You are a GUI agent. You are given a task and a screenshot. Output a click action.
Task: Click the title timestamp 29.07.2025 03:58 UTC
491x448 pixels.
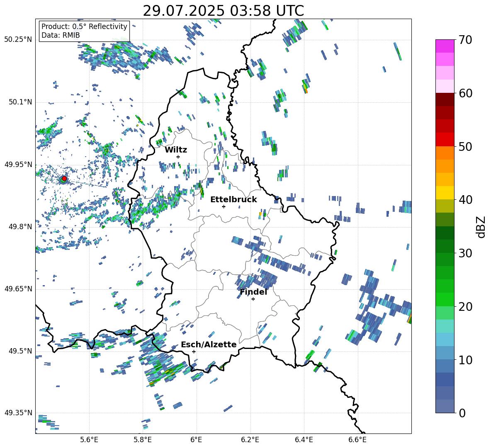[x=223, y=11]
